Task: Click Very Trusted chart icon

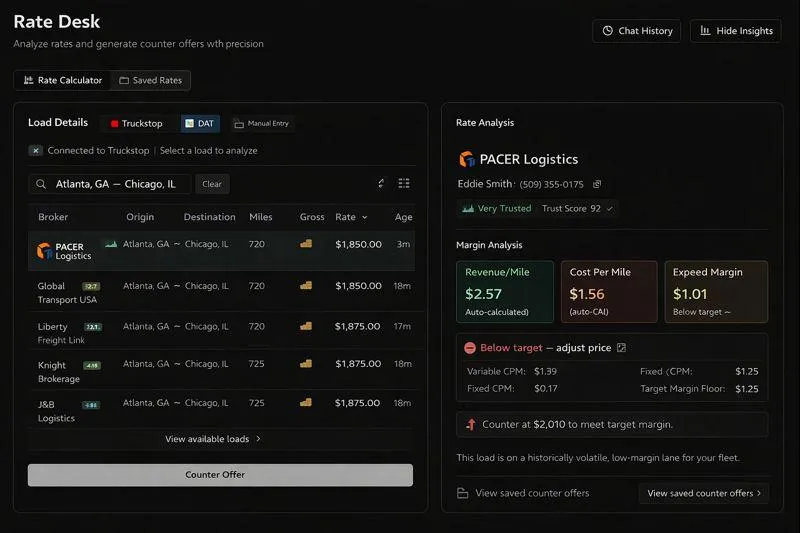Action: 468,208
